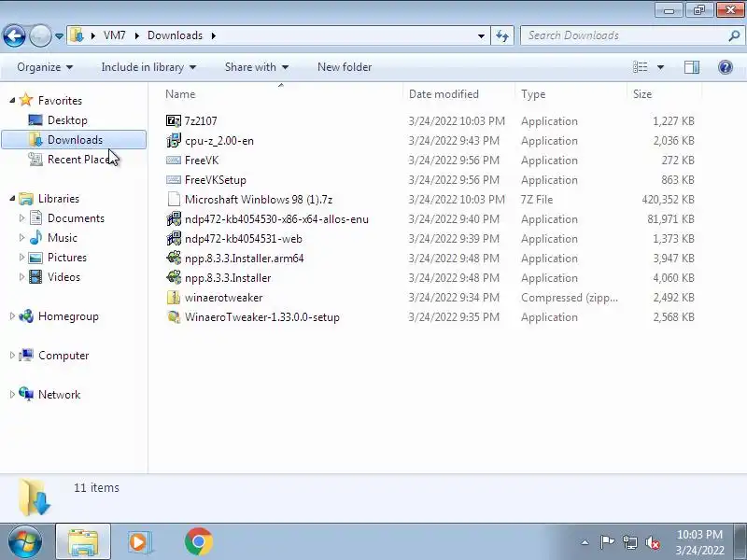Image resolution: width=747 pixels, height=560 pixels.
Task: Select the npp.8.3.3.Installer file icon
Action: coord(174,277)
